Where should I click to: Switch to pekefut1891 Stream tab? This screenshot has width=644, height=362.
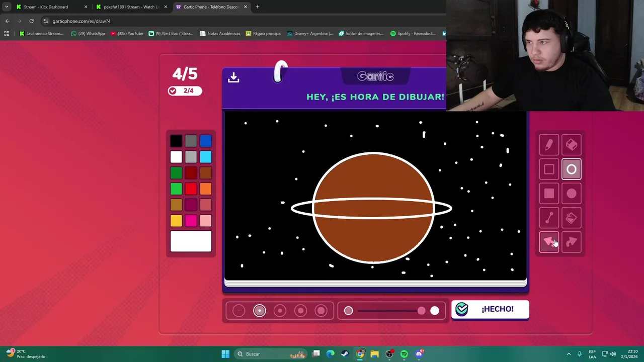131,7
